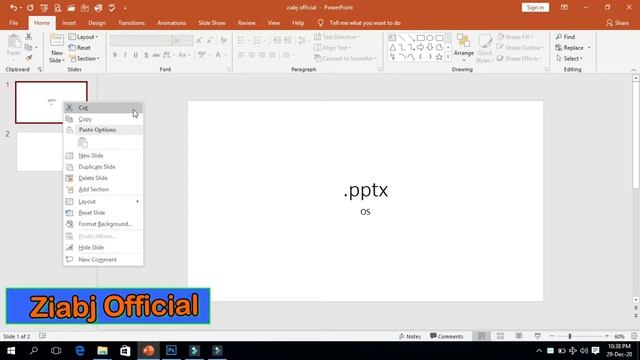Open the Select dropdown in Editing
The height and width of the screenshot is (360, 640).
(569, 58)
